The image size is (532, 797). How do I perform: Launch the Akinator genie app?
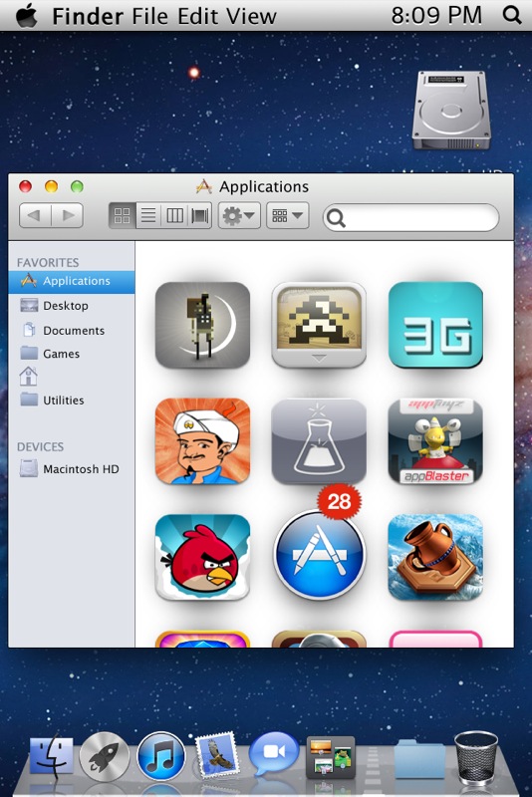coord(202,440)
